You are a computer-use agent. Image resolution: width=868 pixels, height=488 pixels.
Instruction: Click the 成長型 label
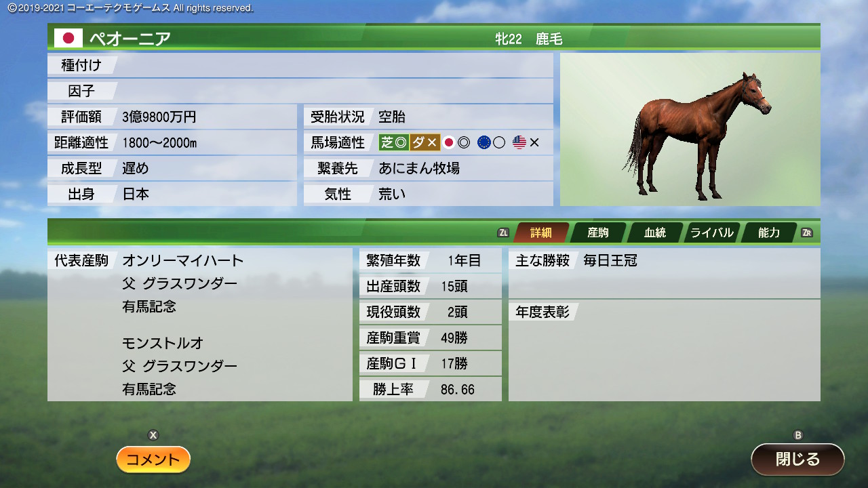click(81, 168)
